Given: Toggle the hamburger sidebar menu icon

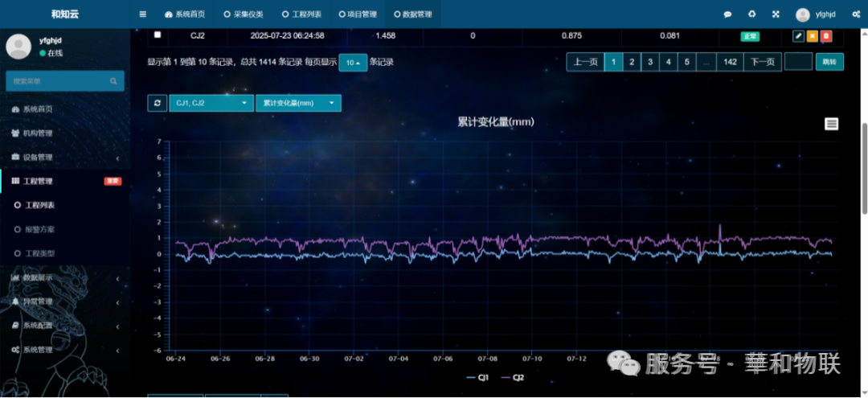Looking at the screenshot, I should [x=143, y=14].
